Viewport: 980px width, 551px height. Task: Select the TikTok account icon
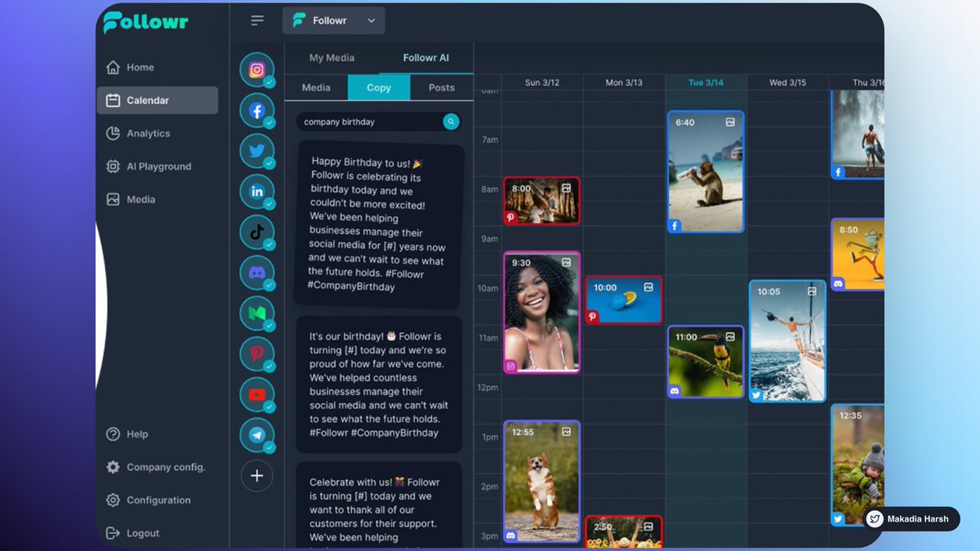pyautogui.click(x=256, y=232)
